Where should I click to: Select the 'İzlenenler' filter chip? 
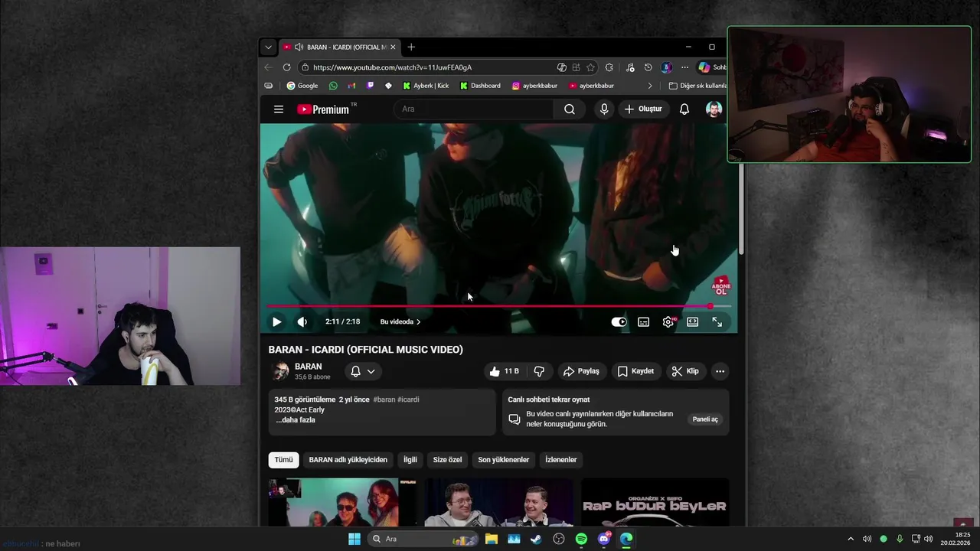[x=561, y=460]
